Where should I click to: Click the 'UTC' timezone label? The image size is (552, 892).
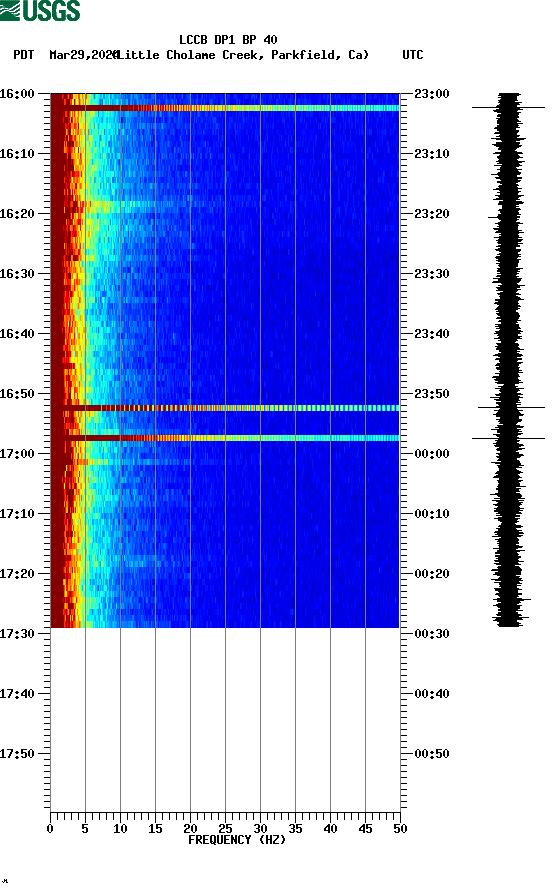tap(413, 55)
